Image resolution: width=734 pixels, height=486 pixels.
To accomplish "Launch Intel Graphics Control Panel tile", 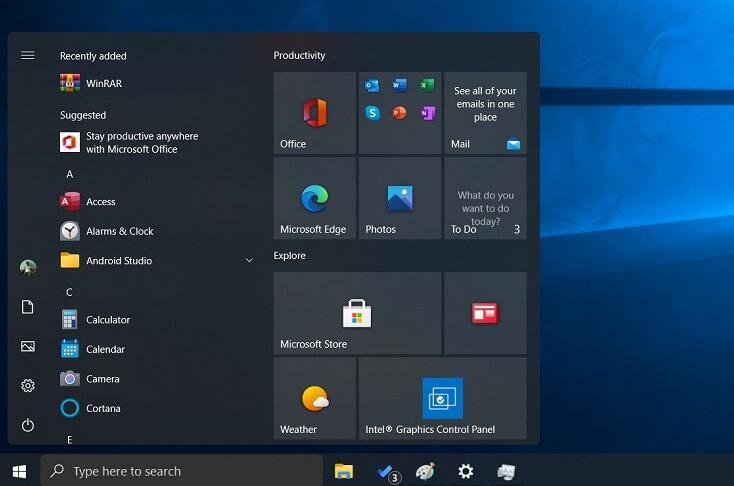I will point(443,398).
